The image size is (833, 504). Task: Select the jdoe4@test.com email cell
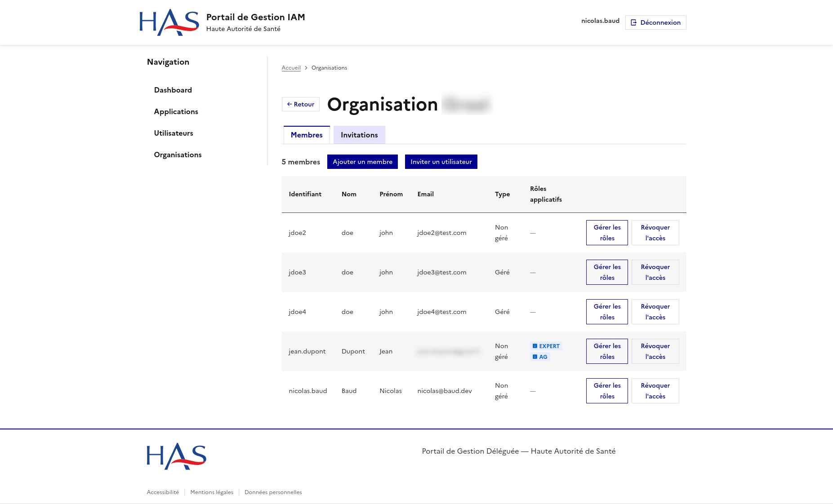coord(442,312)
